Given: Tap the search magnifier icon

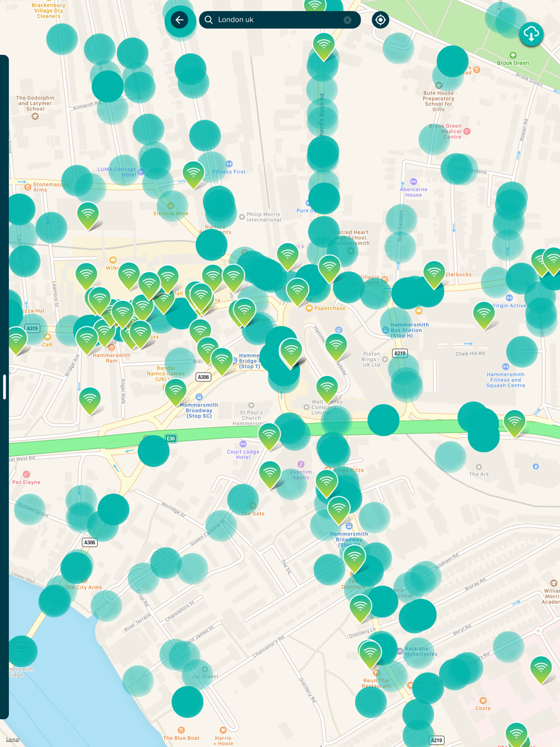Looking at the screenshot, I should [209, 20].
